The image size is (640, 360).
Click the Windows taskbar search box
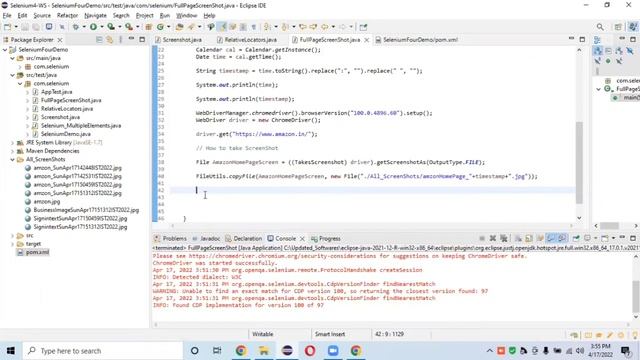coord(103,351)
